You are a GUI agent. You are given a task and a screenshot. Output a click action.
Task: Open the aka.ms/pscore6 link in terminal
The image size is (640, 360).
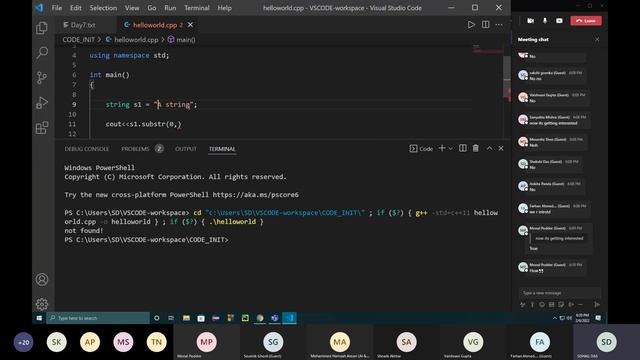point(256,195)
